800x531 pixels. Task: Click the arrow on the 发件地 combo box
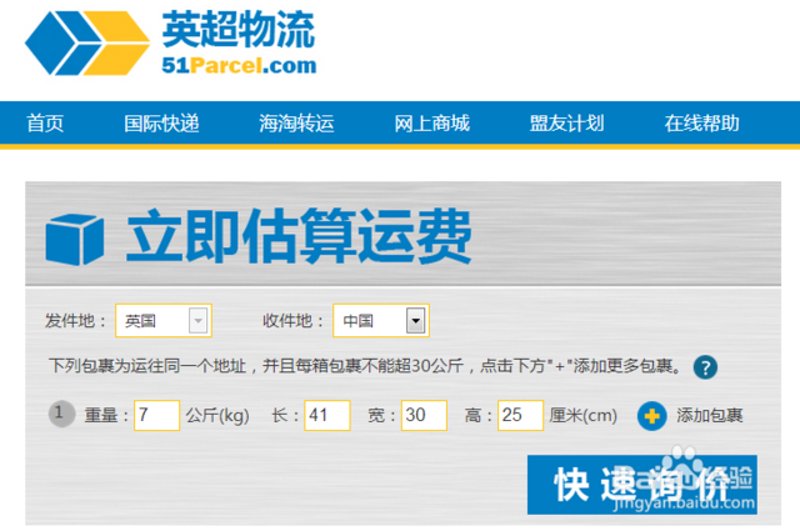coord(198,321)
